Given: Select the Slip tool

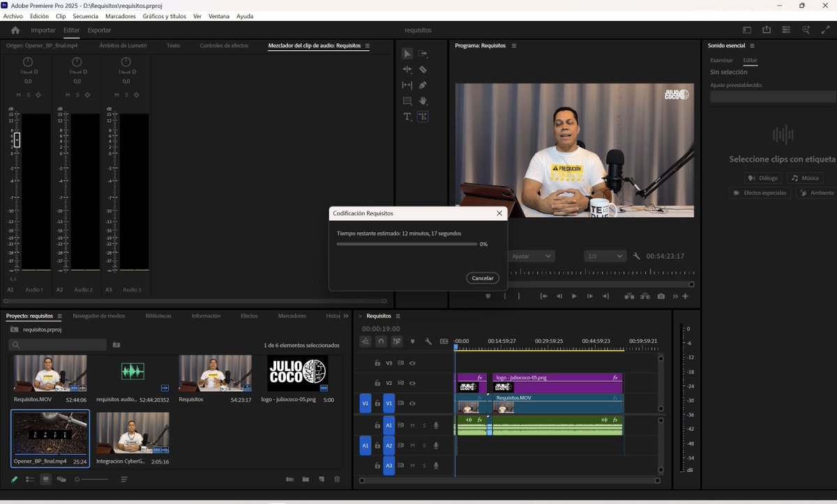Looking at the screenshot, I should 407,85.
